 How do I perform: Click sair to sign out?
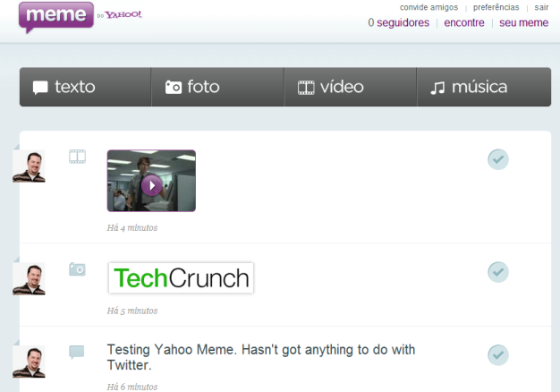541,7
